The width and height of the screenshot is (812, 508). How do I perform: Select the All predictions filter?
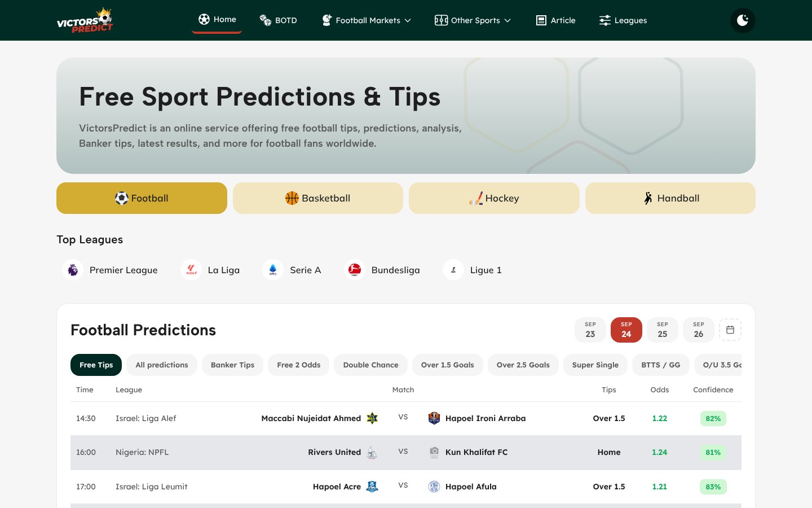[x=162, y=365]
